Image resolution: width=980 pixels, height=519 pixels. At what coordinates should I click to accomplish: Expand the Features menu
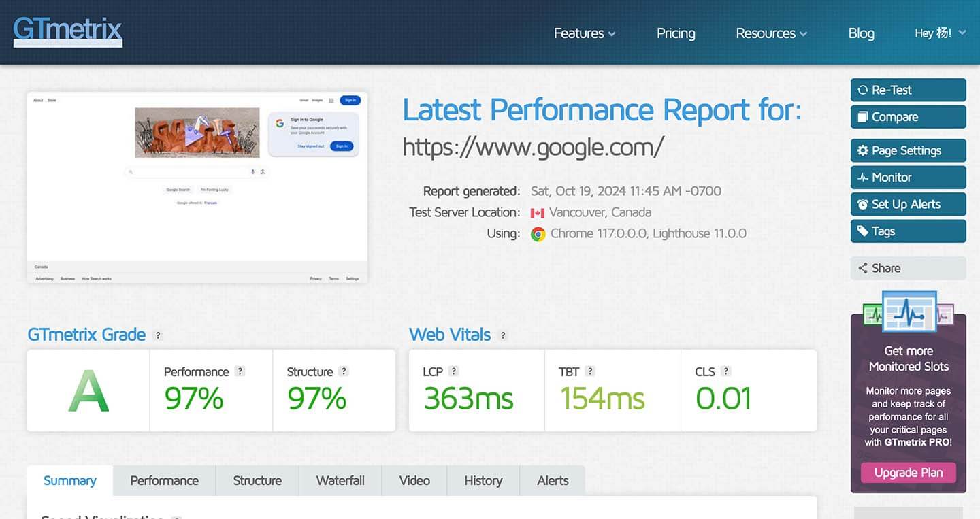click(585, 33)
